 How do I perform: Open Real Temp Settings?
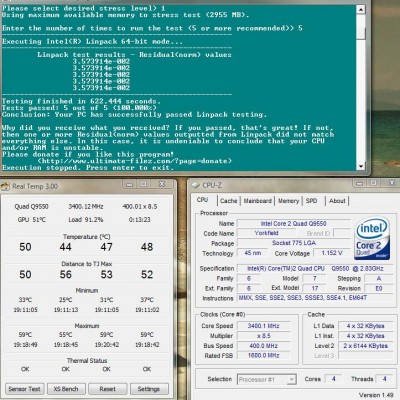click(149, 389)
